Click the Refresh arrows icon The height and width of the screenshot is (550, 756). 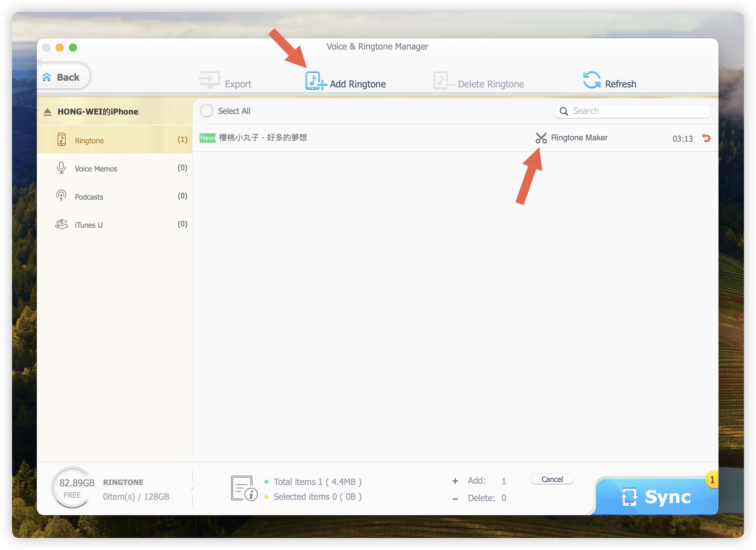[x=591, y=80]
